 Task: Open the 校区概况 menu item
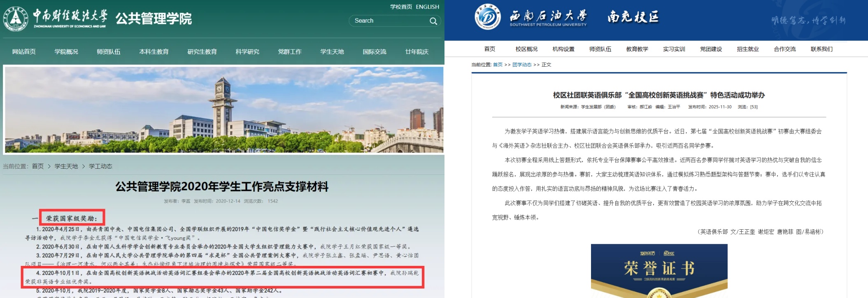(x=526, y=49)
